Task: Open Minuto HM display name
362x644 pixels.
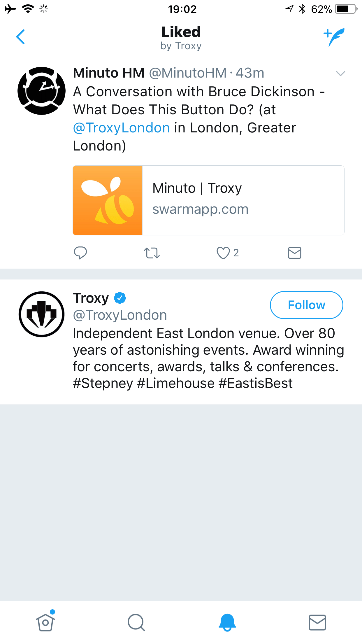Action: 109,73
